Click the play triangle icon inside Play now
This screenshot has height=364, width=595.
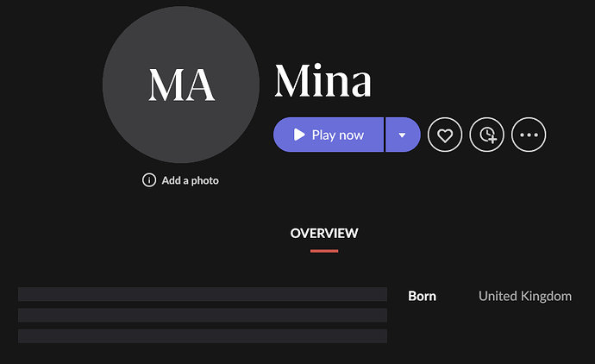(299, 135)
